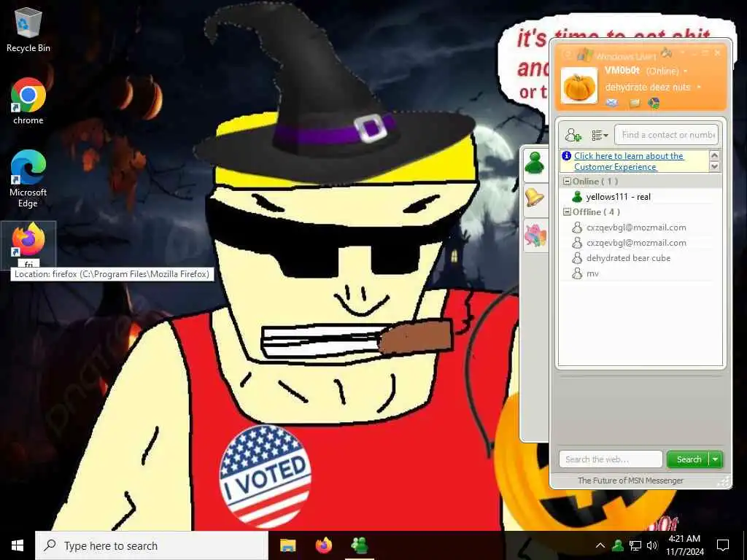This screenshot has width=747, height=560.
Task: Click the blue info icon beside the link
Action: click(x=566, y=156)
